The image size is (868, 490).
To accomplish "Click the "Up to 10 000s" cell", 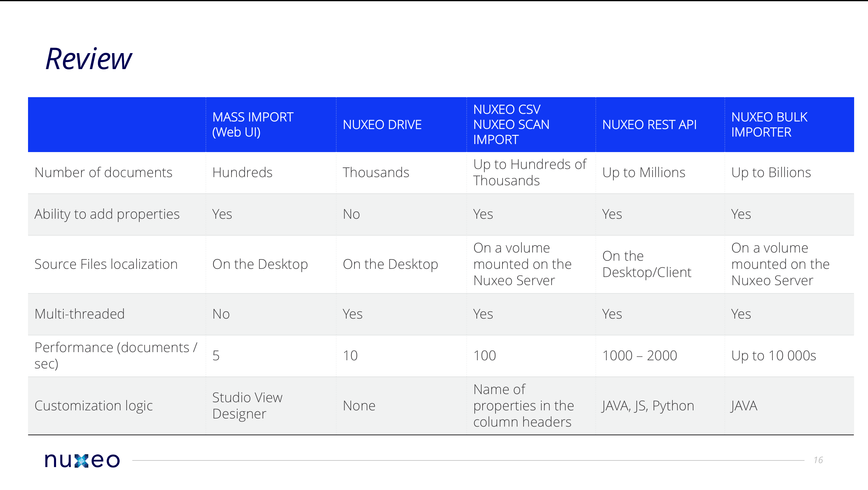I will (773, 355).
